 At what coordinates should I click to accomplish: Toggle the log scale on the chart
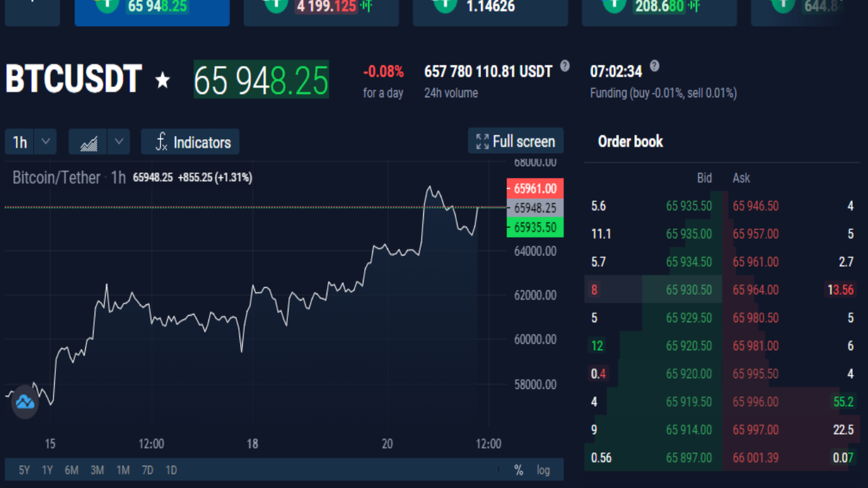point(543,470)
